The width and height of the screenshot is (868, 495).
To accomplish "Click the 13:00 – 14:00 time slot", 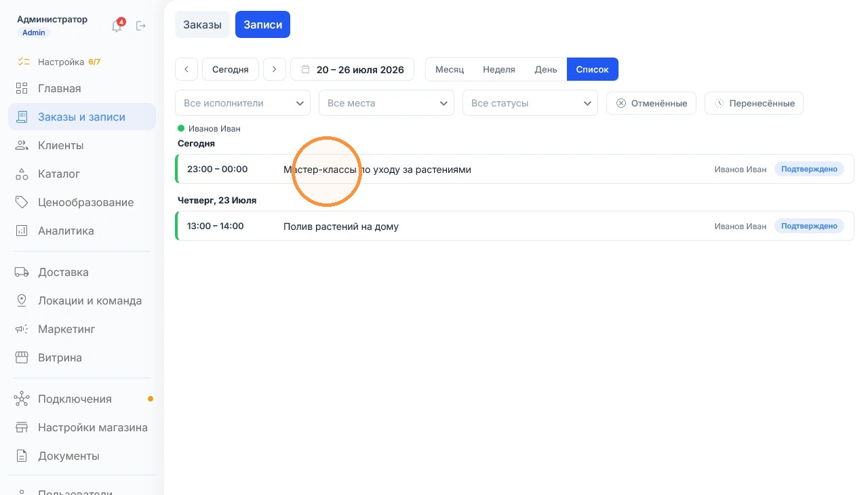I will [216, 226].
